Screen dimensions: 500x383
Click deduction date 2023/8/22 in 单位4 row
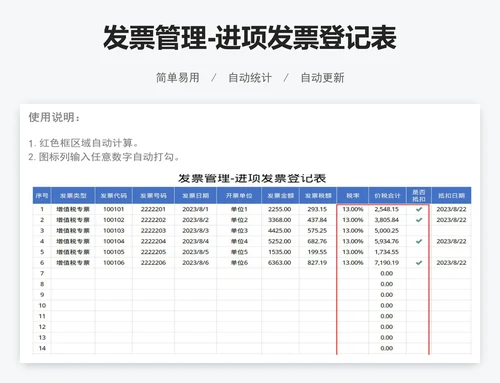click(x=451, y=241)
